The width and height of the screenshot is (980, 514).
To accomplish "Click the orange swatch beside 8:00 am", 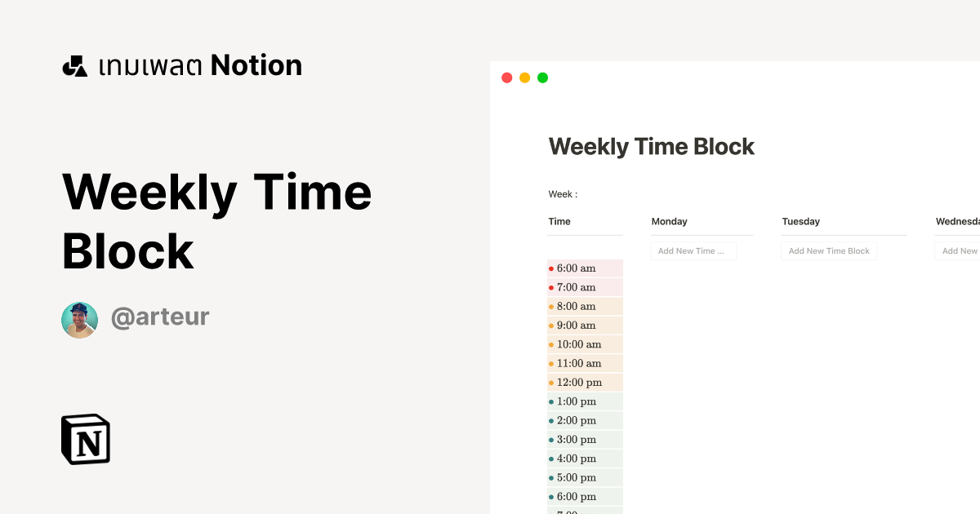I will (552, 306).
